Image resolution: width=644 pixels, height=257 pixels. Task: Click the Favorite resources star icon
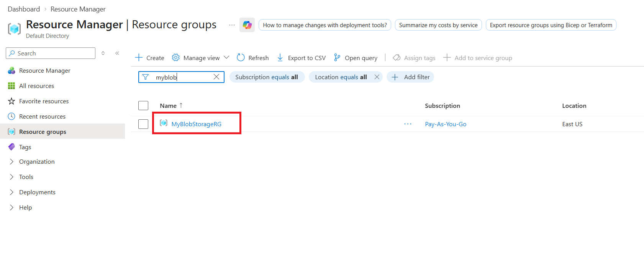(11, 101)
